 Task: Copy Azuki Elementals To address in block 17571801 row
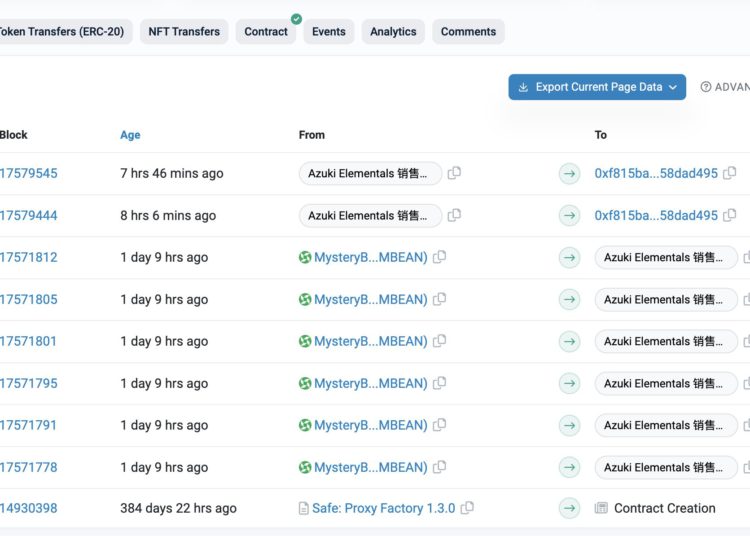click(746, 341)
